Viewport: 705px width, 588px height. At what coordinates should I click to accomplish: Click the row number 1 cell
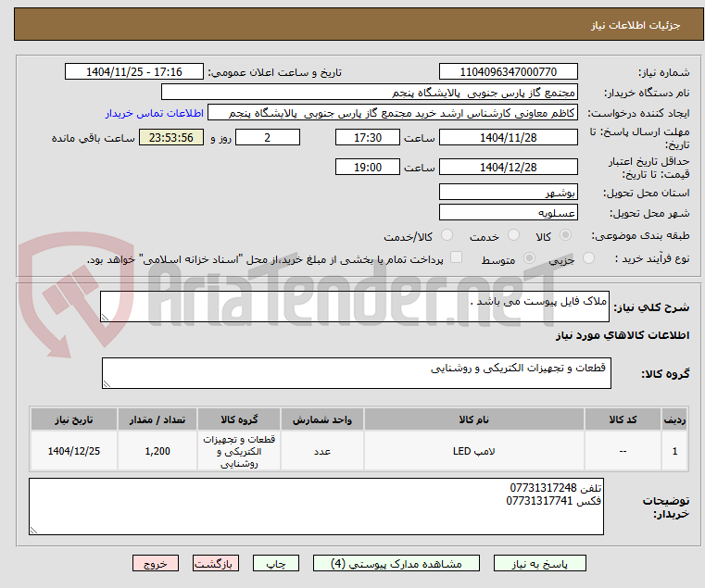pos(674,451)
